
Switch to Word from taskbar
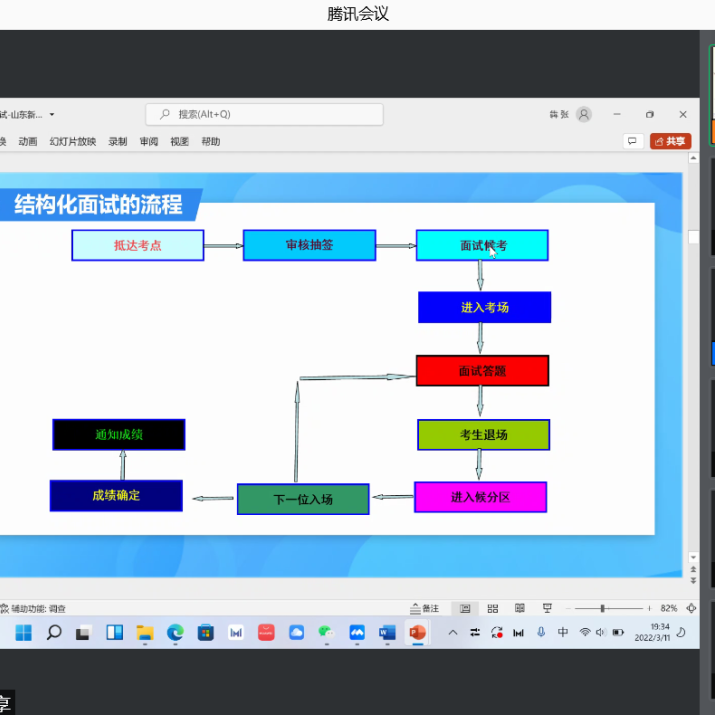(387, 632)
